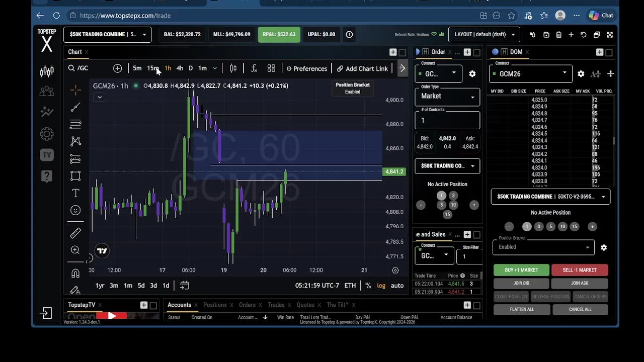Open the sidebar help question mark
This screenshot has height=362, width=644.
pos(47,176)
